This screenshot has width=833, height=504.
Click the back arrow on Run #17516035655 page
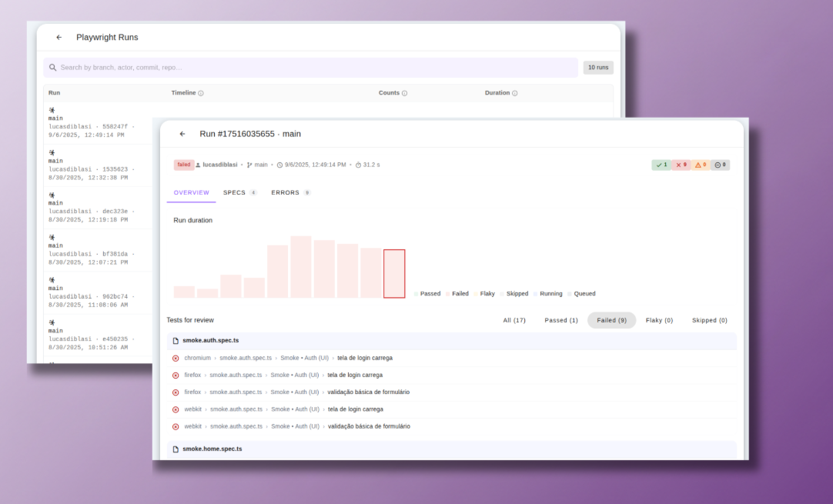point(182,133)
